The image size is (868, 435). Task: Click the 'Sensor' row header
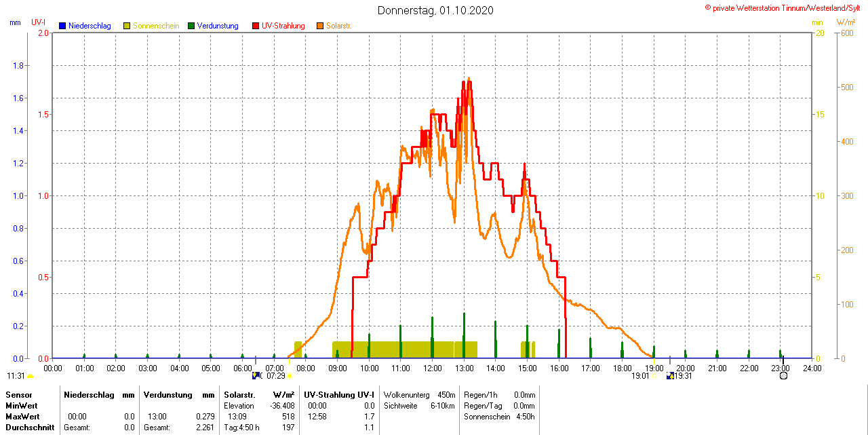18,395
